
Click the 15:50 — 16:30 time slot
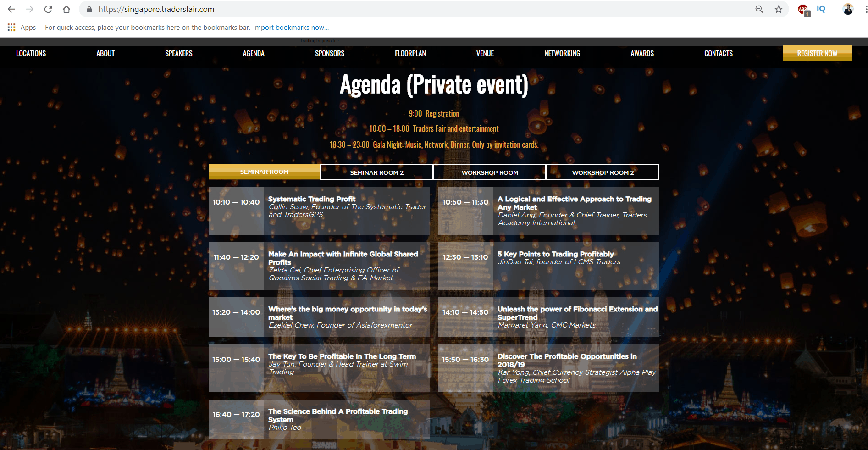(465, 360)
